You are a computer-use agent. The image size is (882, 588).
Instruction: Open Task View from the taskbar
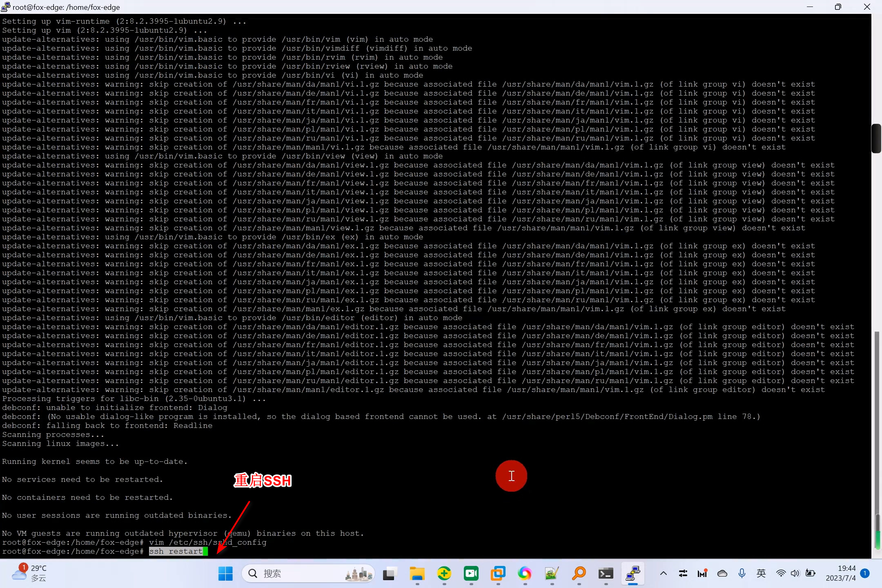point(390,573)
